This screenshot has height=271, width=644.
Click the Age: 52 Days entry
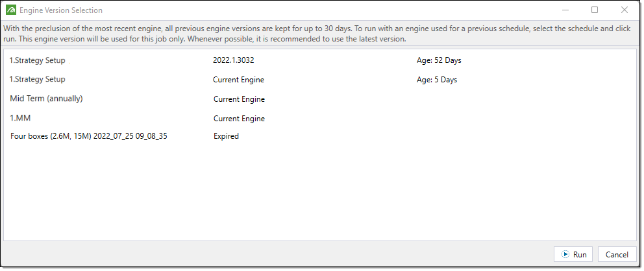tap(439, 60)
